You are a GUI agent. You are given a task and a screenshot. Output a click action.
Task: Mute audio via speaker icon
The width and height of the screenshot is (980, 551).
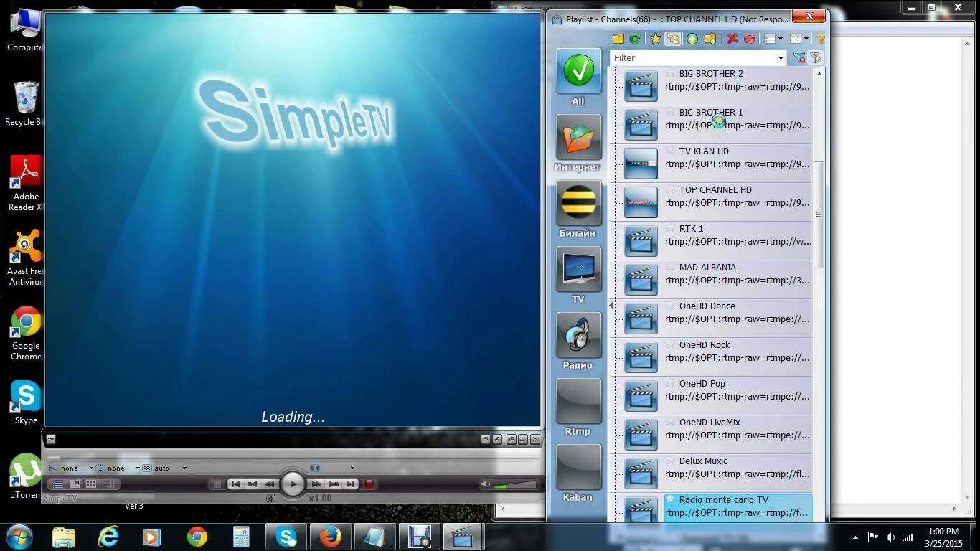click(x=486, y=485)
